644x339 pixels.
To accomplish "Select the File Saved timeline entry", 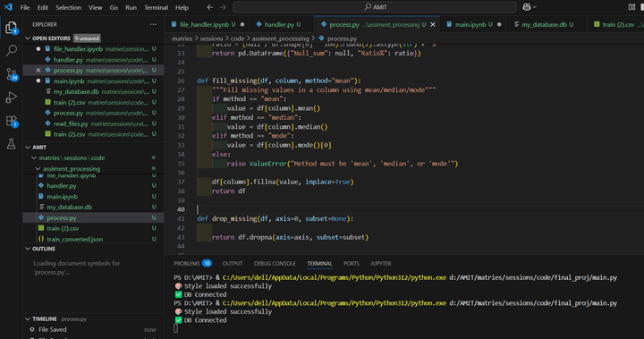I will (x=93, y=329).
